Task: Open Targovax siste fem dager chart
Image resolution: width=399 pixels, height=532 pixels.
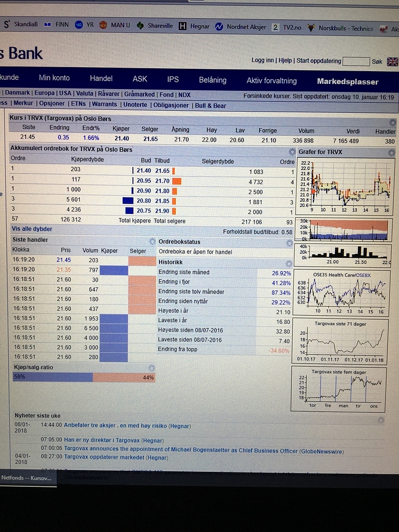Action: [339, 389]
